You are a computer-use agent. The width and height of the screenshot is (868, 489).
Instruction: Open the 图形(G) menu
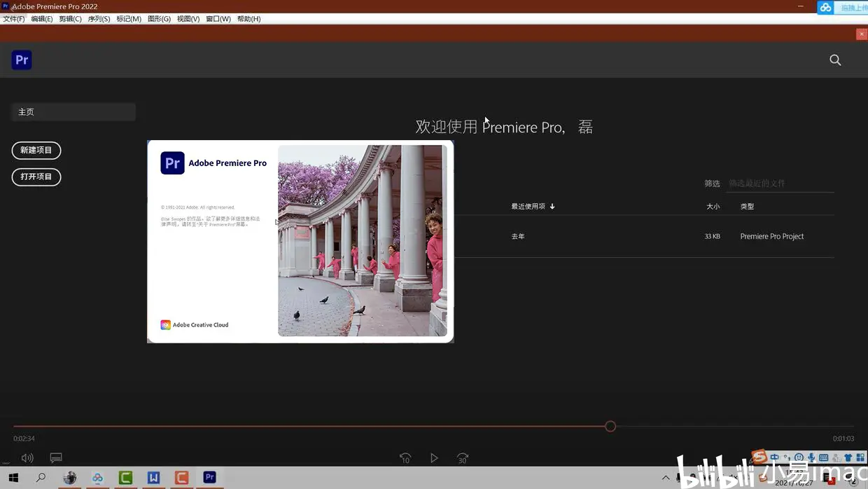159,19
